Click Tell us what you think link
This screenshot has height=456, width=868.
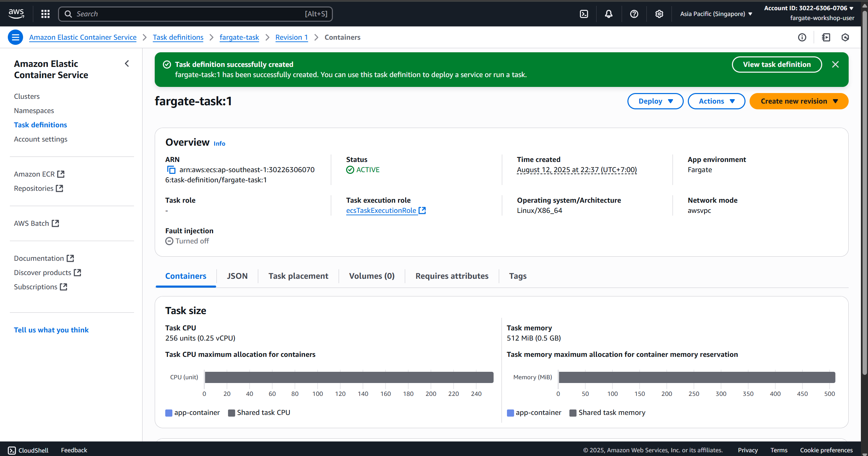(x=51, y=330)
